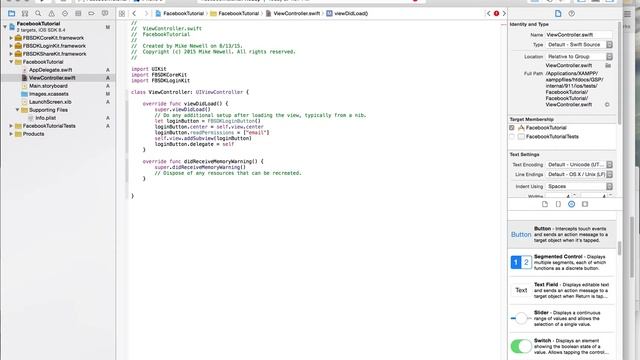Open the Breakpoint navigator icon

tap(91, 13)
